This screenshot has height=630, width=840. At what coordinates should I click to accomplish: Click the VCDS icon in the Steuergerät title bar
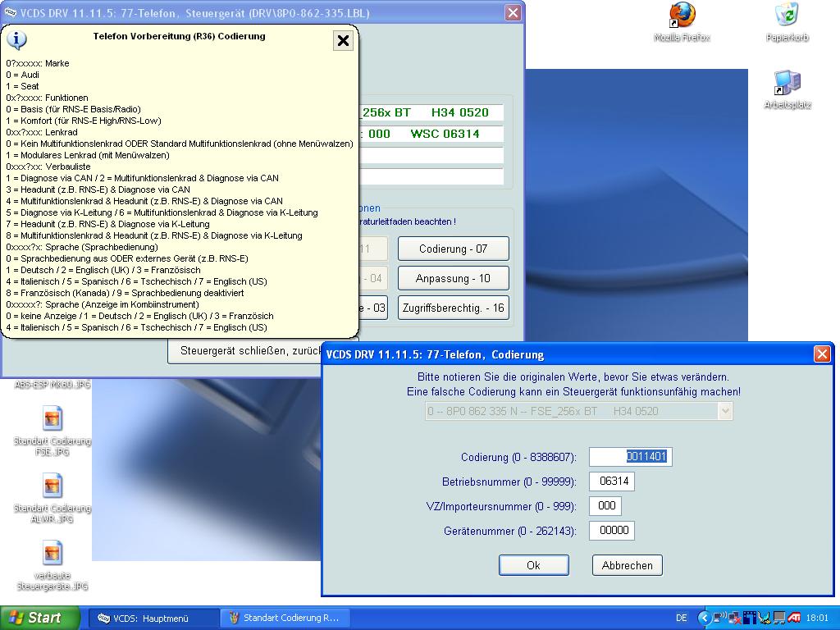coord(10,13)
